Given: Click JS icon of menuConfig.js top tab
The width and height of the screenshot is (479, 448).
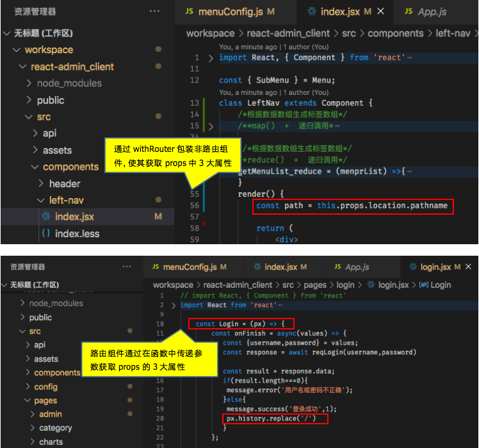Looking at the screenshot, I should 189,12.
